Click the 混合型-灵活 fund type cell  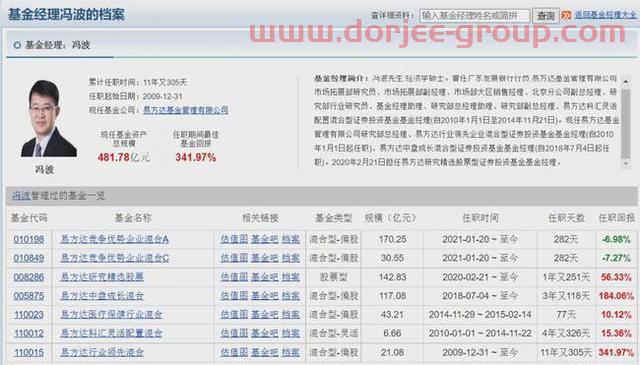[x=333, y=333]
